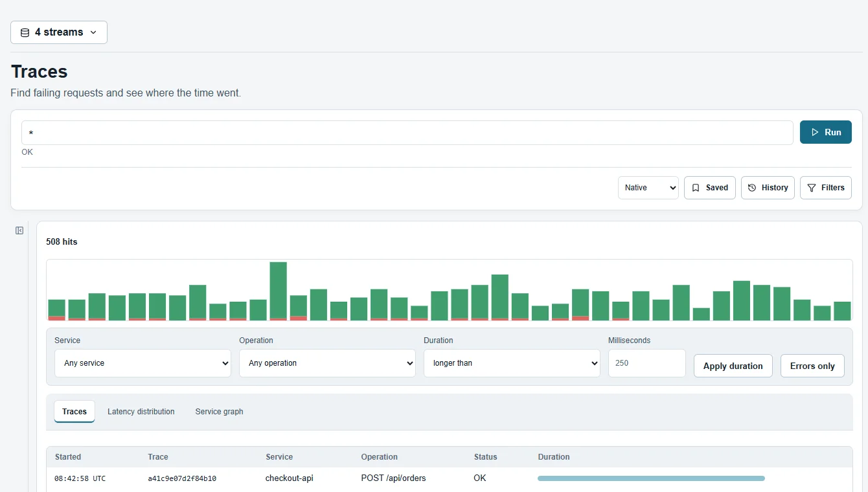Show query History
This screenshot has width=868, height=492.
pyautogui.click(x=768, y=188)
